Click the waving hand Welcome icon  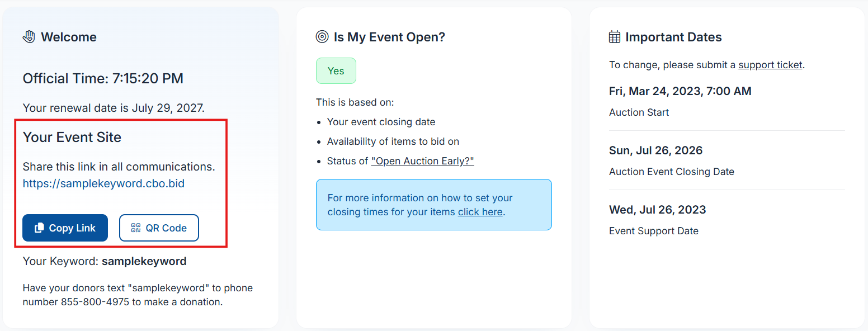pos(29,37)
